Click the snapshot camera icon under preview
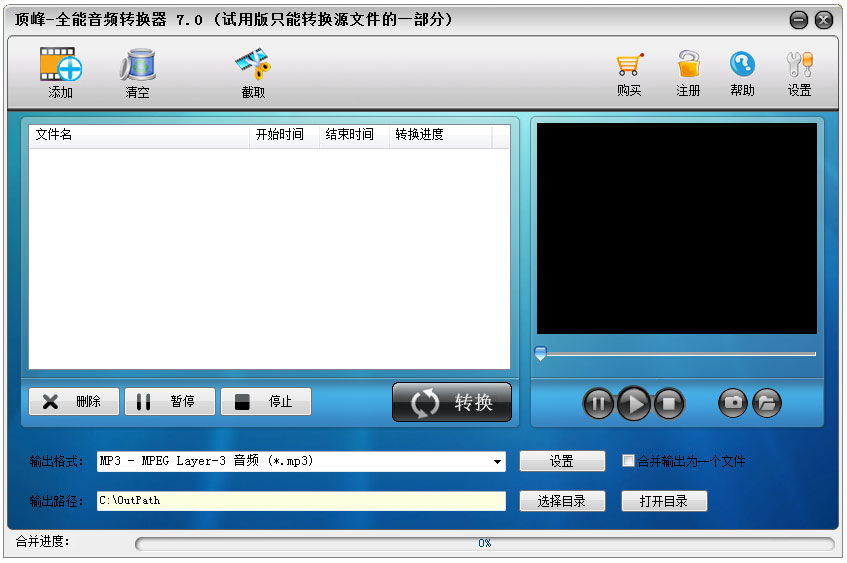The height and width of the screenshot is (563, 847). (x=733, y=403)
